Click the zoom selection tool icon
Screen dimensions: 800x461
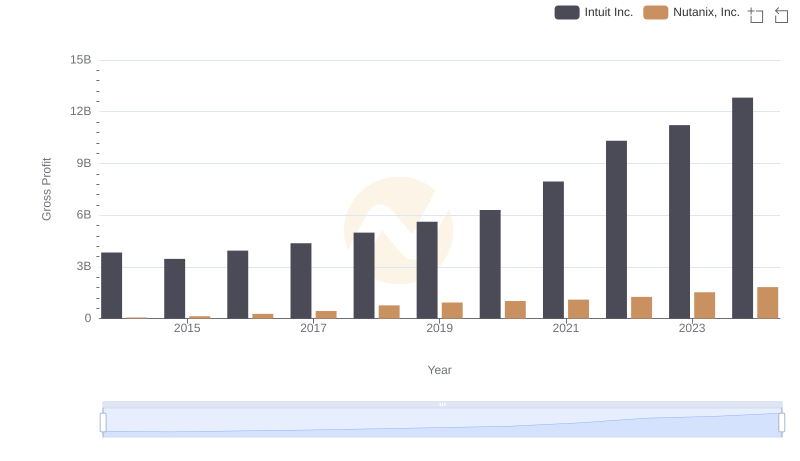756,15
